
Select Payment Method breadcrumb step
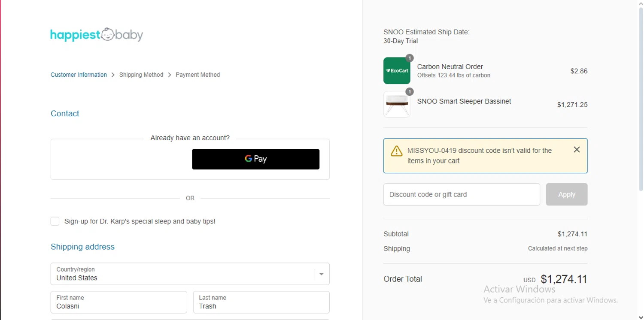[197, 75]
